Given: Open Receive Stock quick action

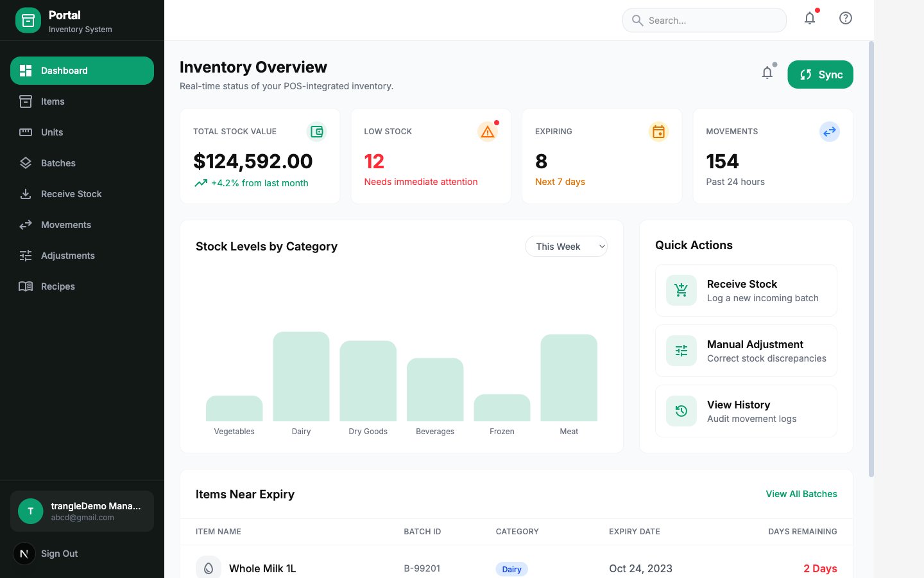Looking at the screenshot, I should click(x=746, y=290).
